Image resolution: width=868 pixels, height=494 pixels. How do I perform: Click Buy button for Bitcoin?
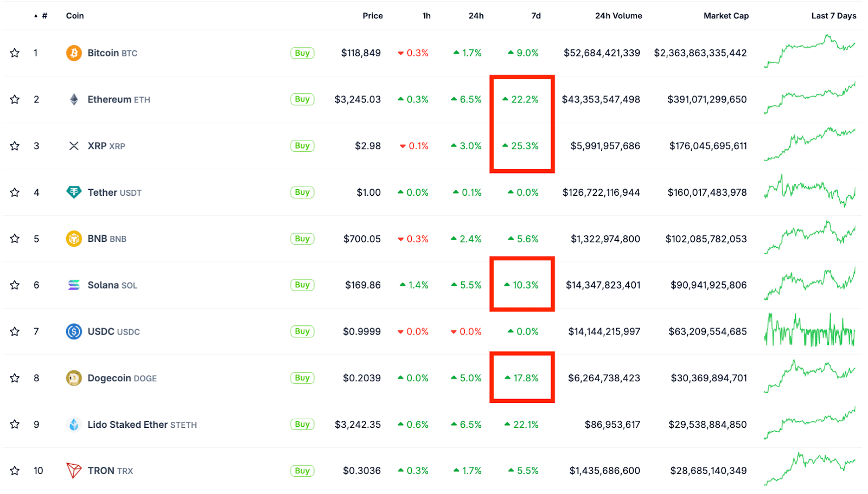[x=302, y=53]
